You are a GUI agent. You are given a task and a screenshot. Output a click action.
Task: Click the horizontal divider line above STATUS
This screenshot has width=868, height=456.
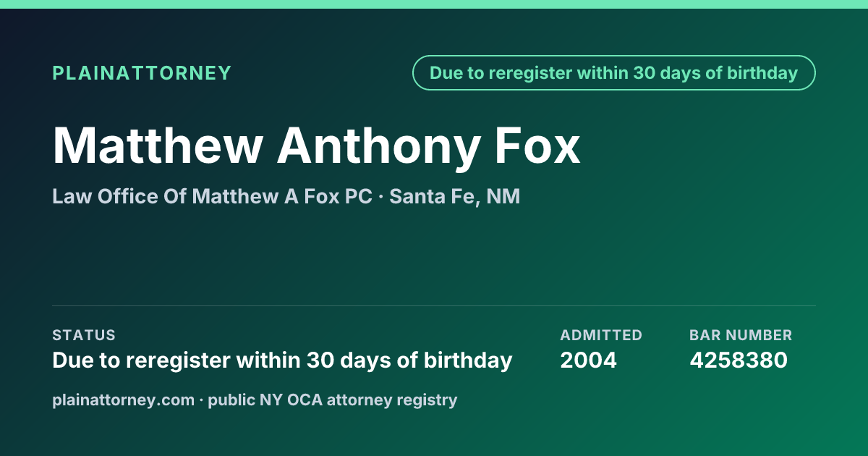[x=434, y=305]
